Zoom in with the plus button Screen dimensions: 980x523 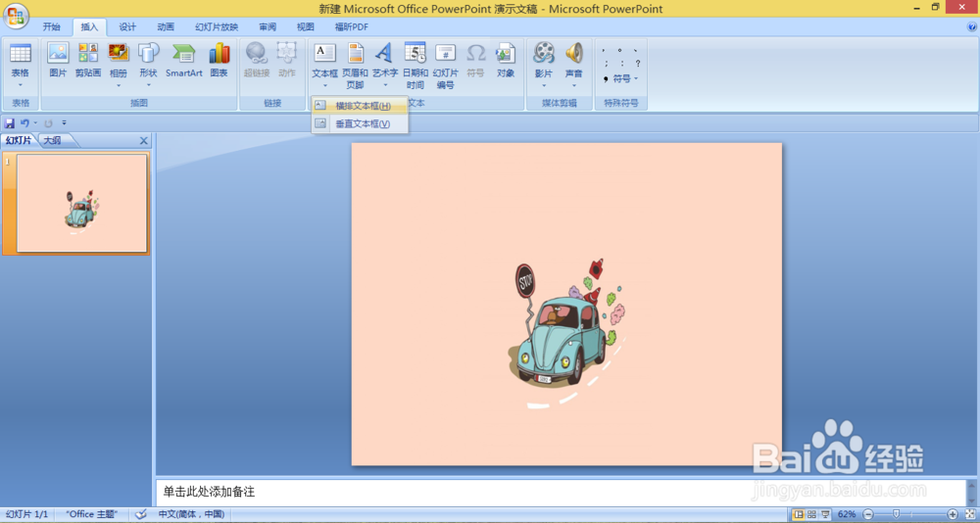pyautogui.click(x=953, y=514)
